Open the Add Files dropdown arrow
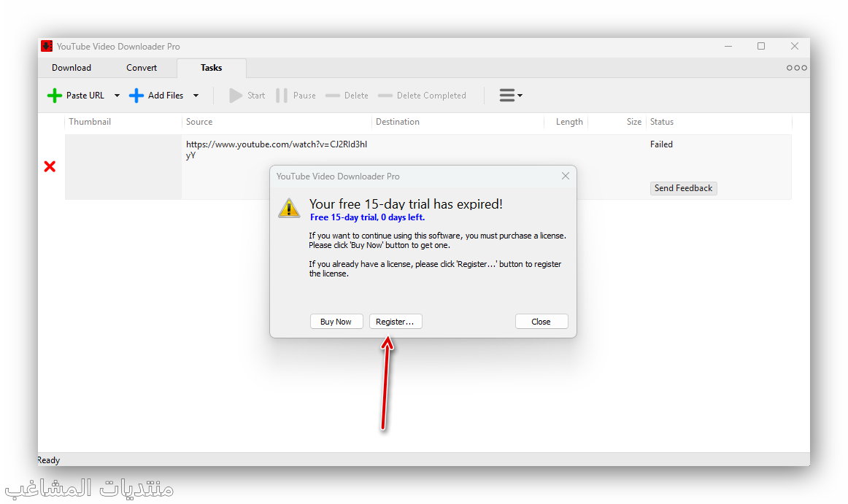The image size is (848, 504). pos(196,96)
